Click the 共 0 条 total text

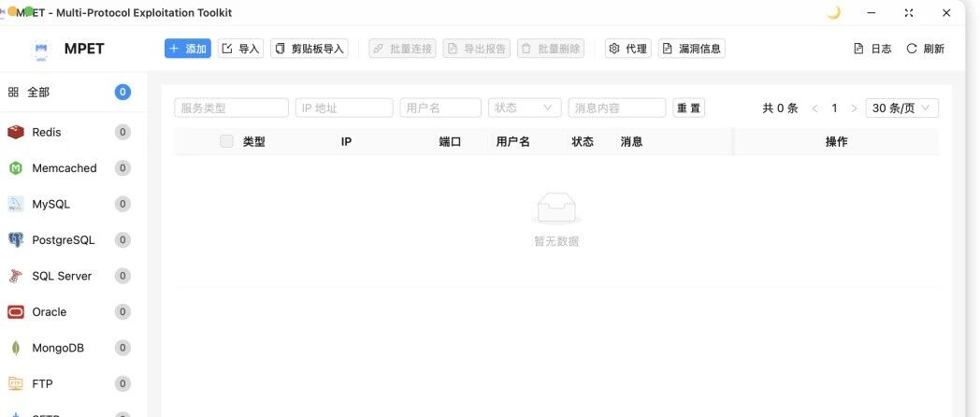780,108
